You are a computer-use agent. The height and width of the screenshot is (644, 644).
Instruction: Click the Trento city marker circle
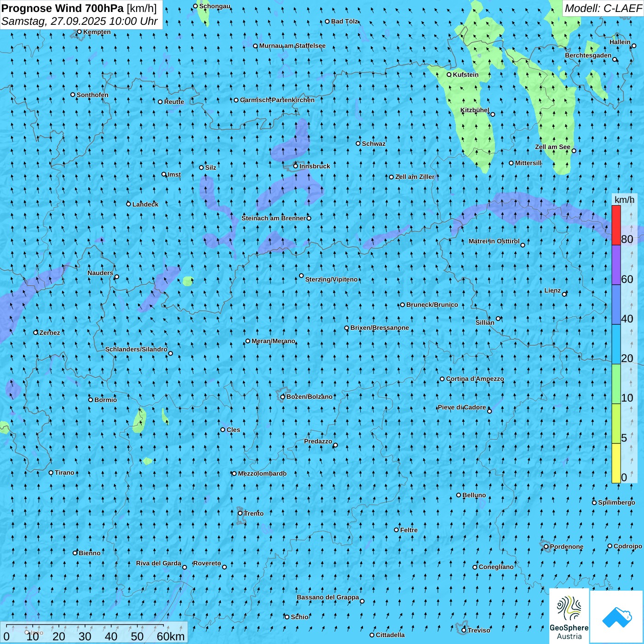coord(240,513)
